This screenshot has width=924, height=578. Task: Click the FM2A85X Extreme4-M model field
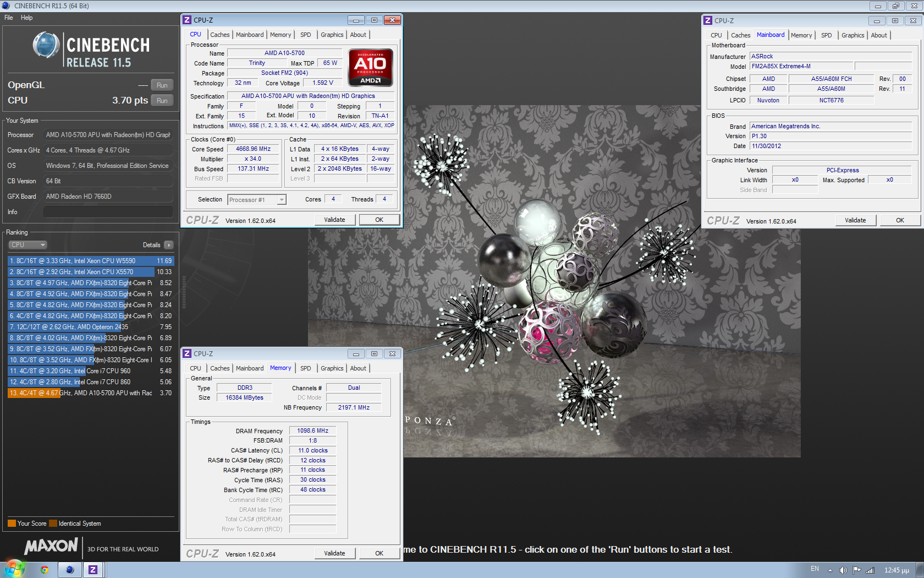[801, 66]
